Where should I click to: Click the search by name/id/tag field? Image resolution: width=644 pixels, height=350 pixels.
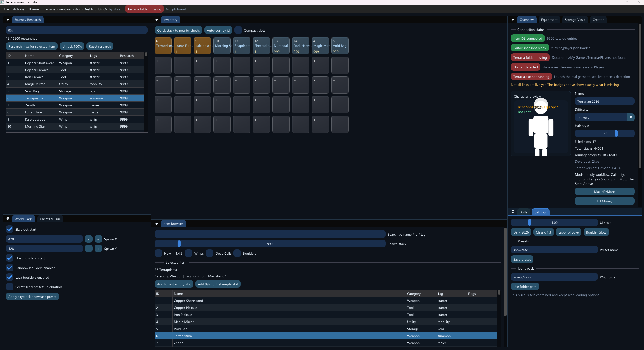[x=269, y=234]
